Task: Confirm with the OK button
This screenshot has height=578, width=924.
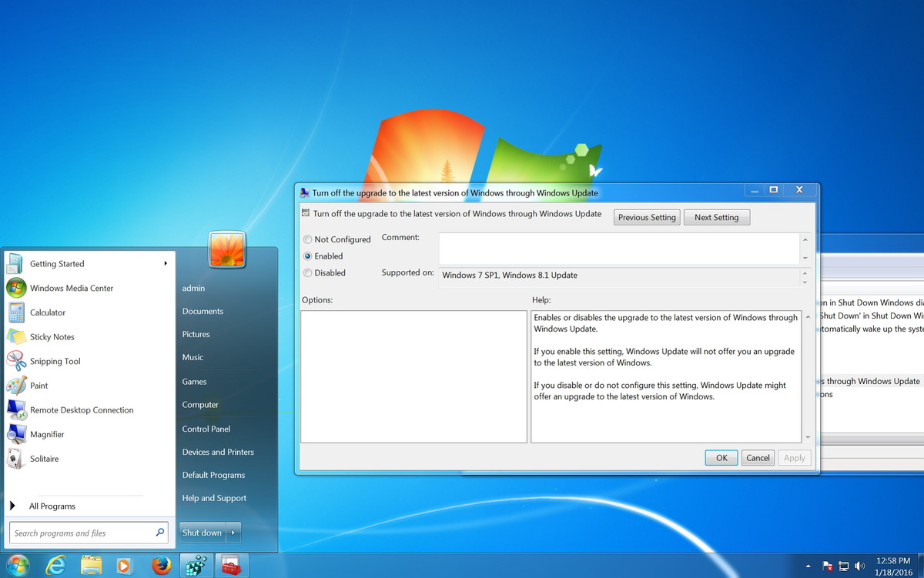Action: point(721,457)
